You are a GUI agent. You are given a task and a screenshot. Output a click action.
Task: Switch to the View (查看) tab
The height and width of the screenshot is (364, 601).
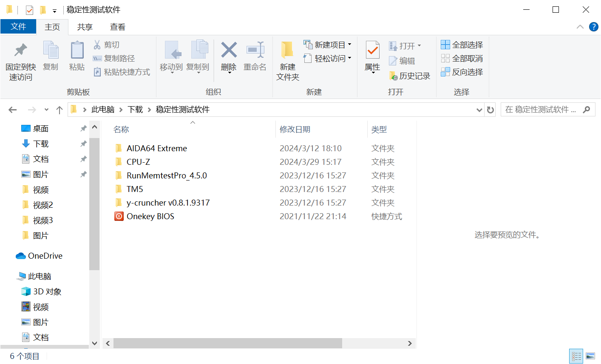pyautogui.click(x=118, y=27)
